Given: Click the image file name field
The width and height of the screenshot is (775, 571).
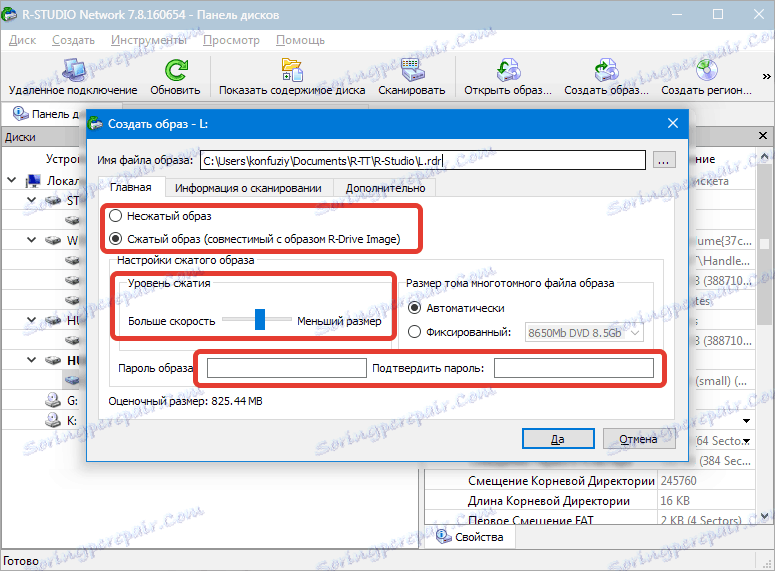Looking at the screenshot, I should (423, 160).
